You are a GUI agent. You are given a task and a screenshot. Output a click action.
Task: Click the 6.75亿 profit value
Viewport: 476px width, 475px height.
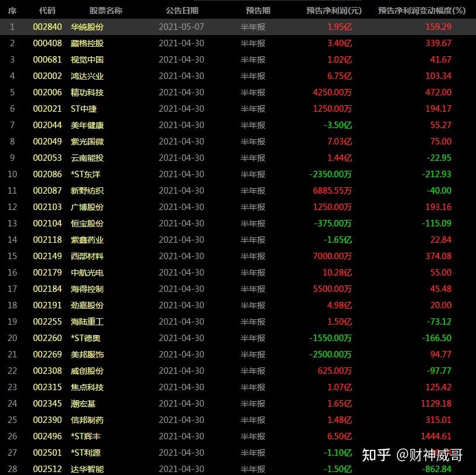click(340, 76)
